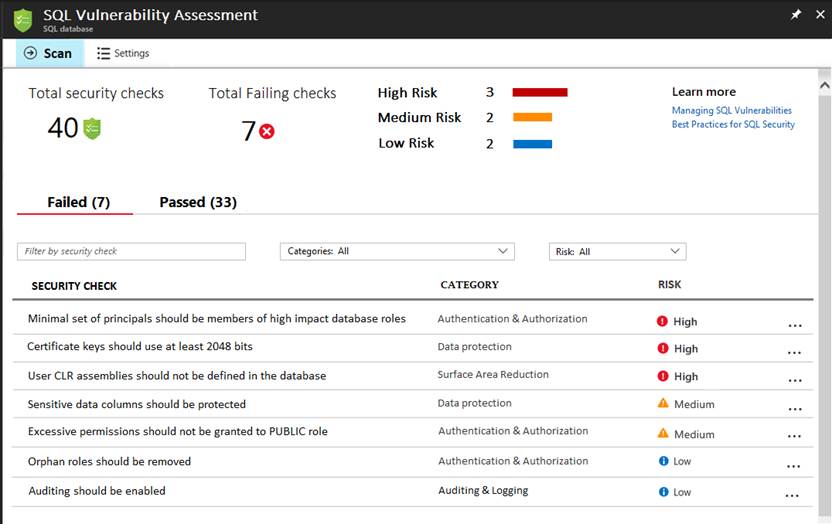Open Sensitive data columns should be protected
Image resolution: width=832 pixels, height=524 pixels.
point(413,404)
